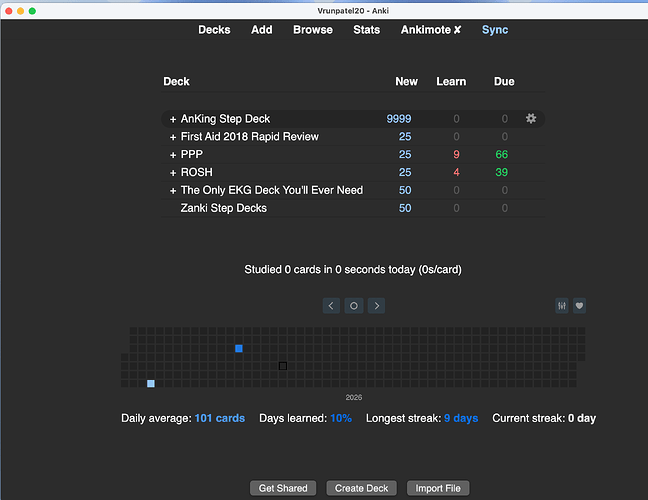Click the New column header
The width and height of the screenshot is (648, 500).
pos(407,81)
